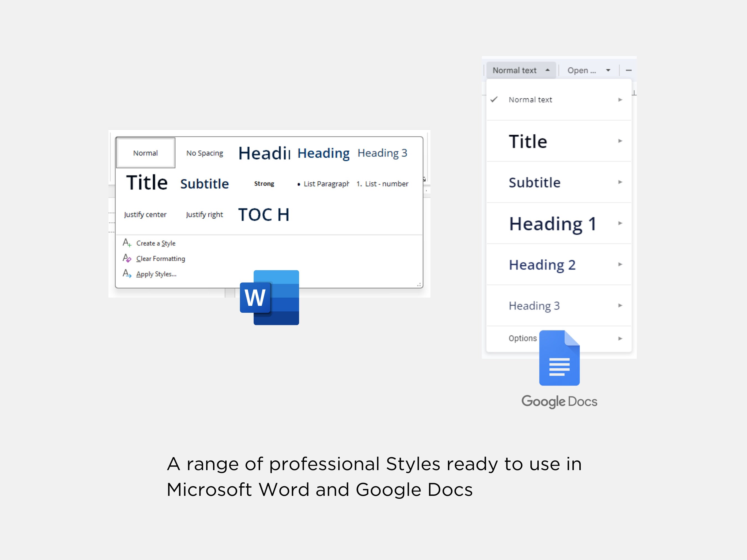Click the Clear Formatting icon
Screen dimensions: 747x560
point(128,259)
